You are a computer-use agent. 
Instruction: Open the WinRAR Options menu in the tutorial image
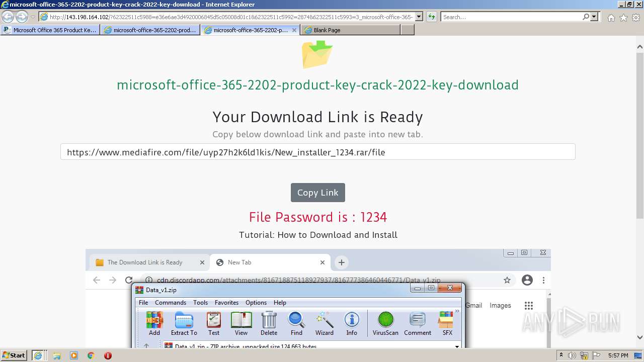click(256, 303)
